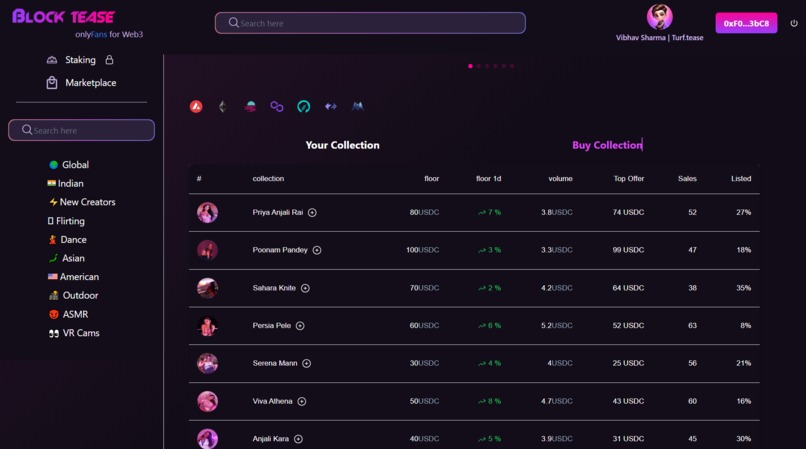Expand Poonam Pandey plus icon
806x449 pixels.
(x=317, y=250)
